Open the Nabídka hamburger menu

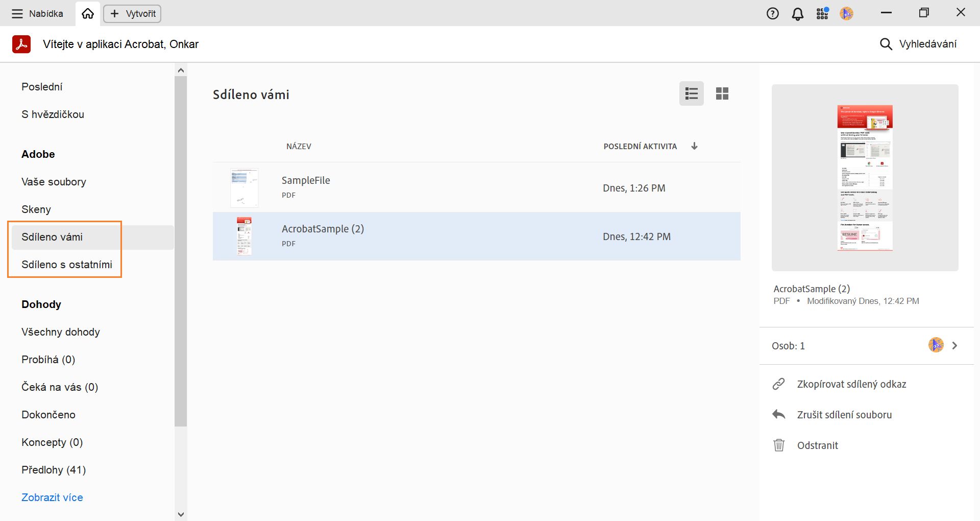click(x=17, y=14)
